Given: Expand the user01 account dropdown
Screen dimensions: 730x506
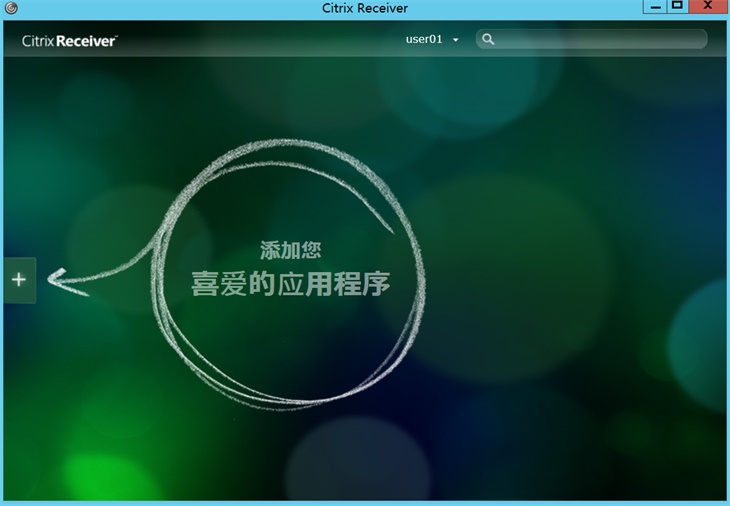Looking at the screenshot, I should [432, 39].
